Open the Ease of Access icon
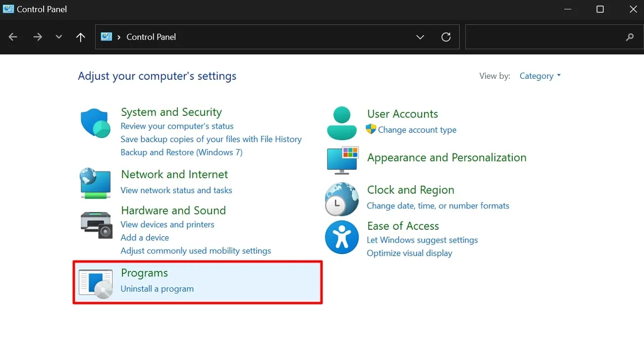Viewport: 644px width, 361px height. pyautogui.click(x=341, y=237)
